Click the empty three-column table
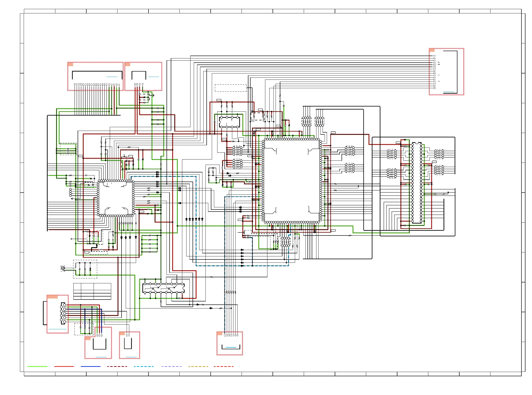This screenshot has width=532, height=395. (x=92, y=292)
